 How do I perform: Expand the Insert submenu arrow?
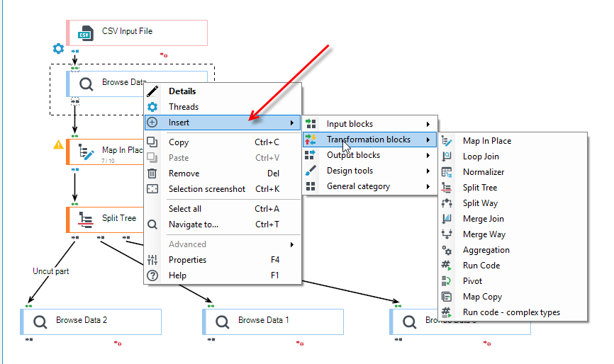click(x=291, y=123)
